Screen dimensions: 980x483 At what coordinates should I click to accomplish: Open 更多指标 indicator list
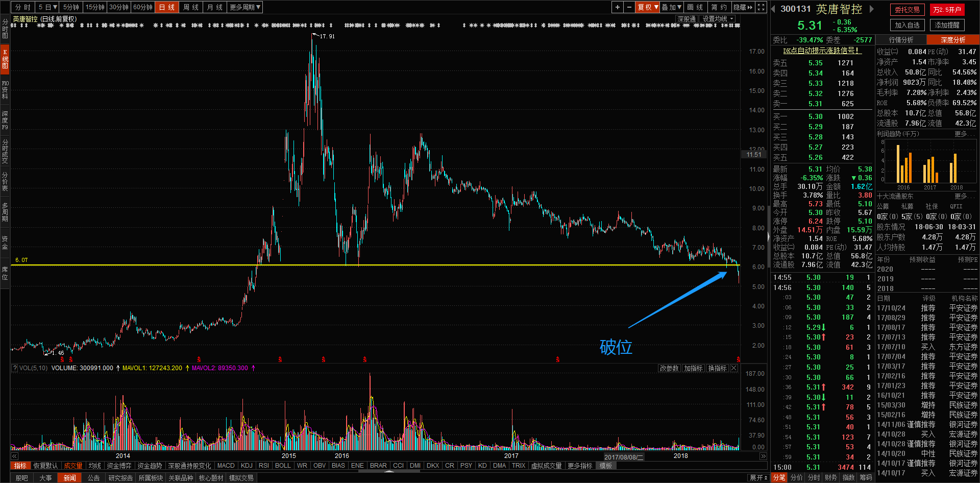pos(580,466)
